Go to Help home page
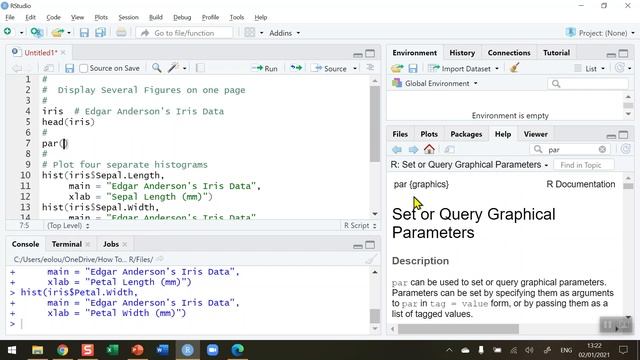The width and height of the screenshot is (640, 360). (x=429, y=149)
